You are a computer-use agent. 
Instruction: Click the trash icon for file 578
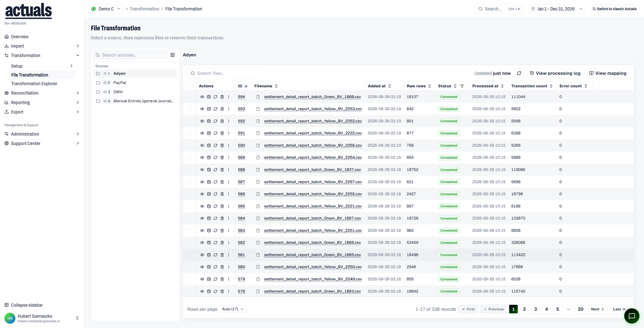(222, 291)
